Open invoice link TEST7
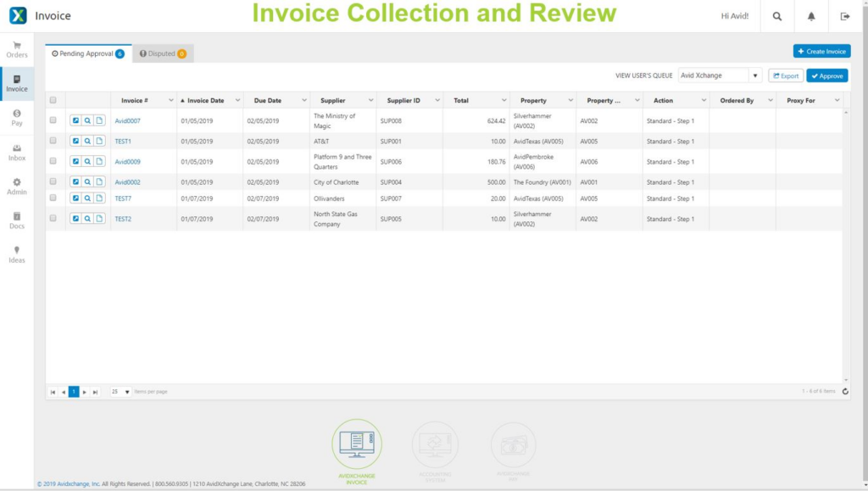 (123, 198)
